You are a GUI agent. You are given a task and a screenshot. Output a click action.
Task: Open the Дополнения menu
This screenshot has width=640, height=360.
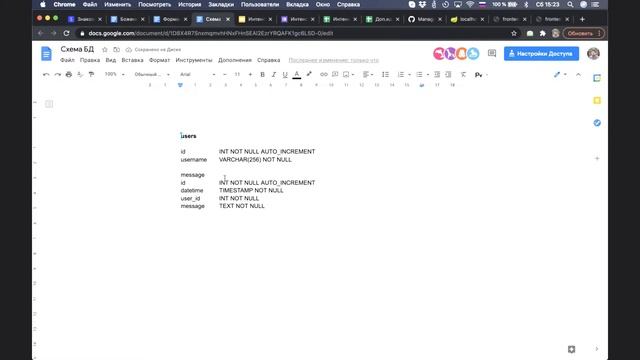pyautogui.click(x=235, y=60)
